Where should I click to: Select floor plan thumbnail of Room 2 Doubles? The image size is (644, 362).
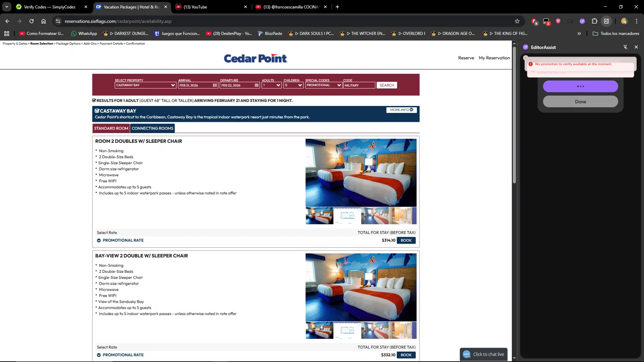347,216
